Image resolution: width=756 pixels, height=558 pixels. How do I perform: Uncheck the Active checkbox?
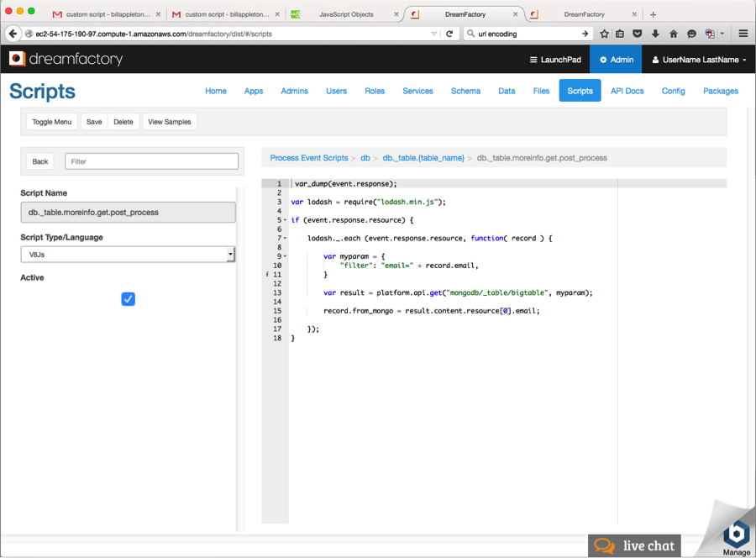[128, 298]
